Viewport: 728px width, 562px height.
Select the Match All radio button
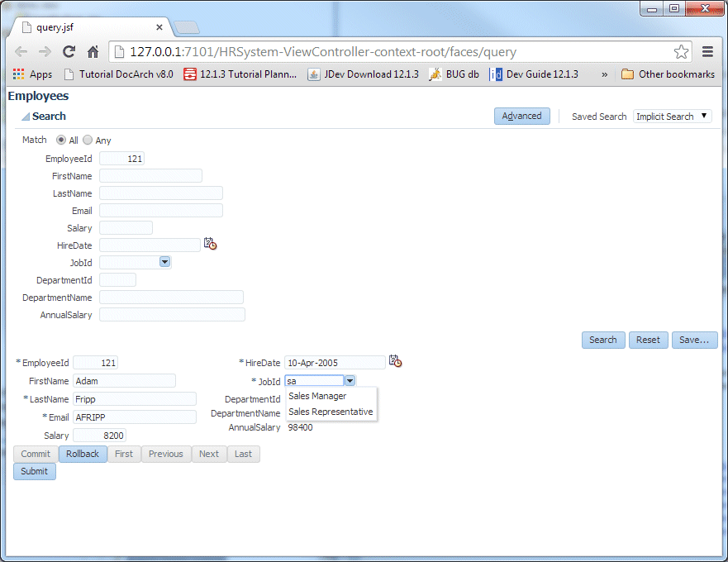61,140
